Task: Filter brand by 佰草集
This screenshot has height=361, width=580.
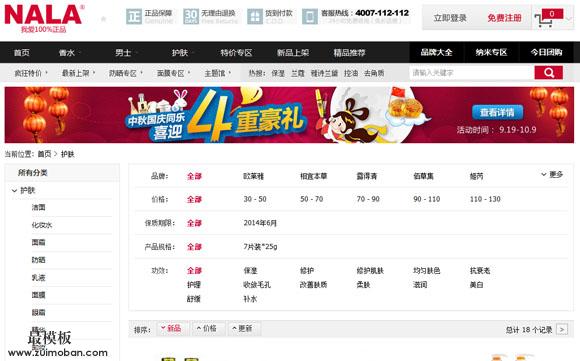Action: pos(423,176)
